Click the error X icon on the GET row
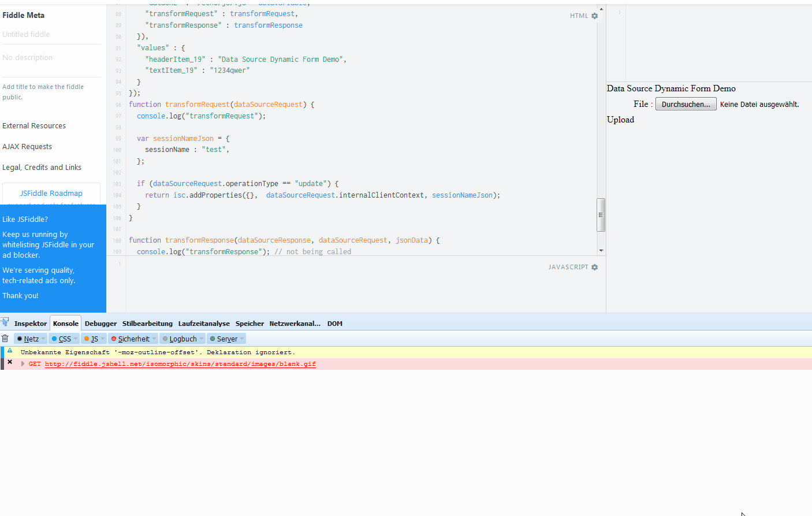Image resolution: width=812 pixels, height=516 pixels. (x=10, y=362)
